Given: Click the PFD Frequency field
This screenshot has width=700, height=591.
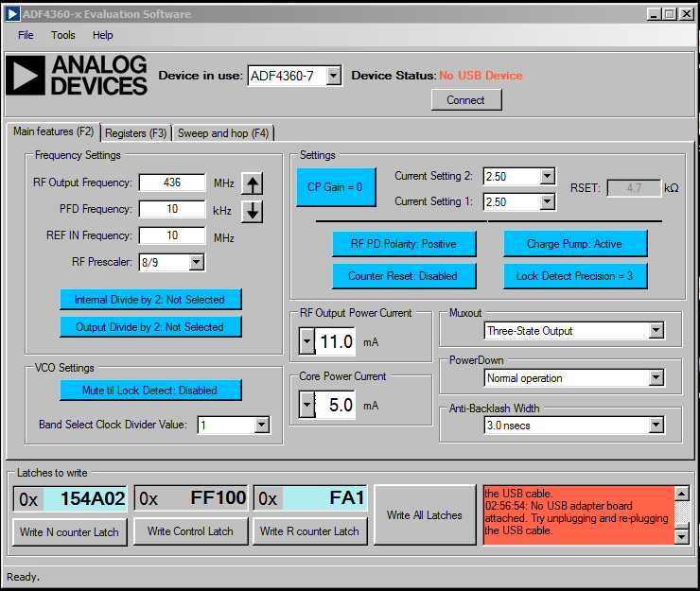Looking at the screenshot, I should [x=172, y=209].
